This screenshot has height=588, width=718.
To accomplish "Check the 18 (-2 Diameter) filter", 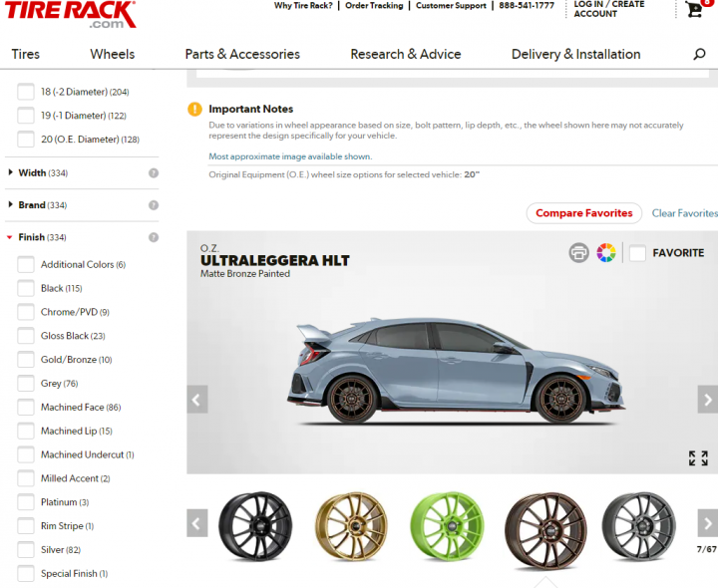I will 26,92.
